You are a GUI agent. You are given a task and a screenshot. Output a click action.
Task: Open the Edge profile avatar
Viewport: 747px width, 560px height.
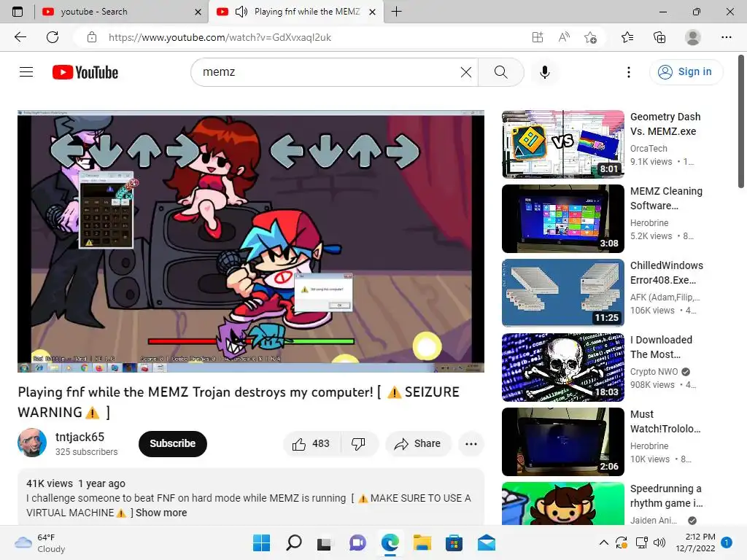pos(693,37)
